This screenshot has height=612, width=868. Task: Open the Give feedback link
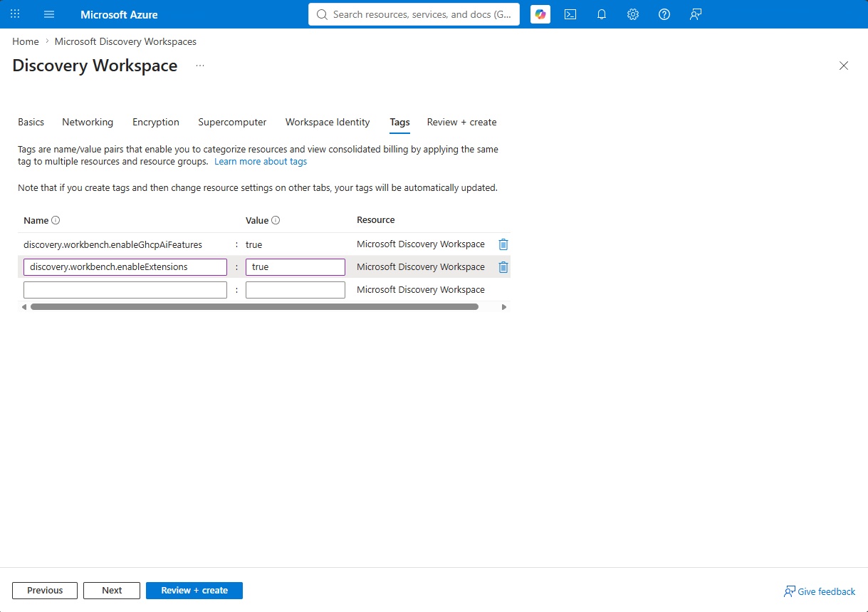(x=820, y=591)
